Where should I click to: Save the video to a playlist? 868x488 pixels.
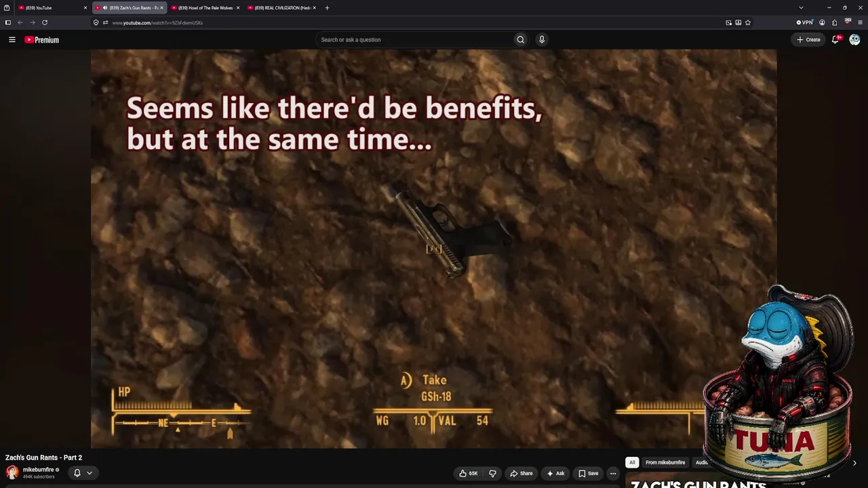click(588, 473)
